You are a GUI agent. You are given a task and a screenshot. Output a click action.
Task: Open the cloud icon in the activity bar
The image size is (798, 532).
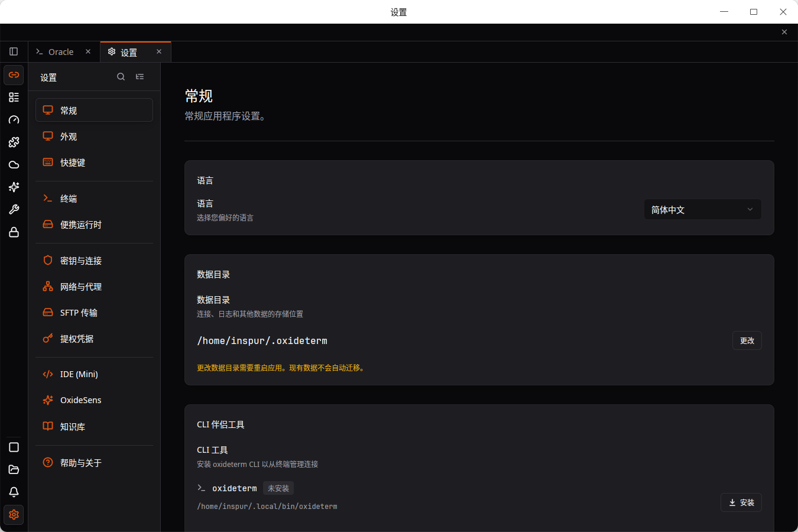click(x=14, y=165)
